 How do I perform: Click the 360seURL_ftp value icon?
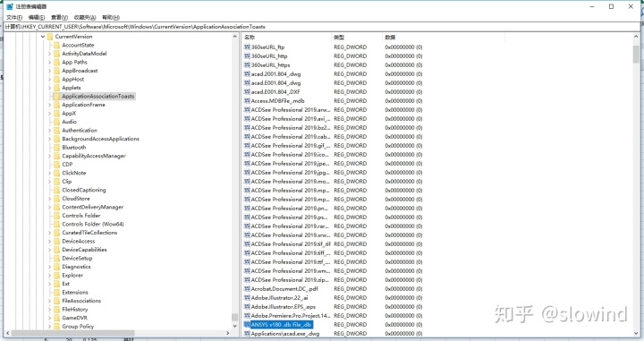[247, 47]
